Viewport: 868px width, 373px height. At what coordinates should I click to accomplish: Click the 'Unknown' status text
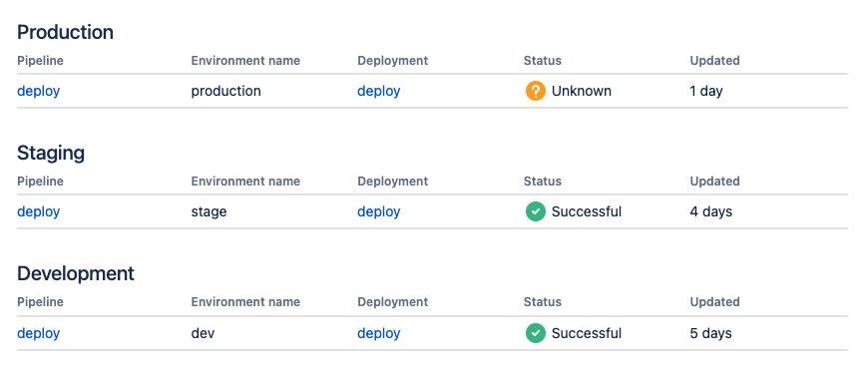[582, 91]
